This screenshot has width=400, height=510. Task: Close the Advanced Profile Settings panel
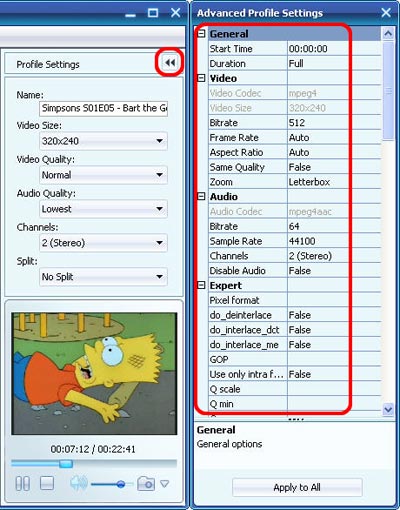click(x=386, y=13)
